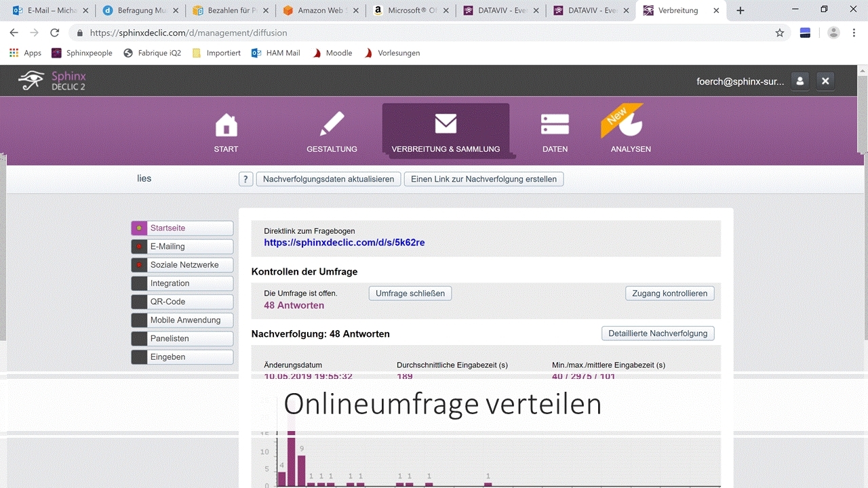Open VERBREITUNG & SAMMLUNG envelope icon
868x488 pixels.
tap(446, 124)
